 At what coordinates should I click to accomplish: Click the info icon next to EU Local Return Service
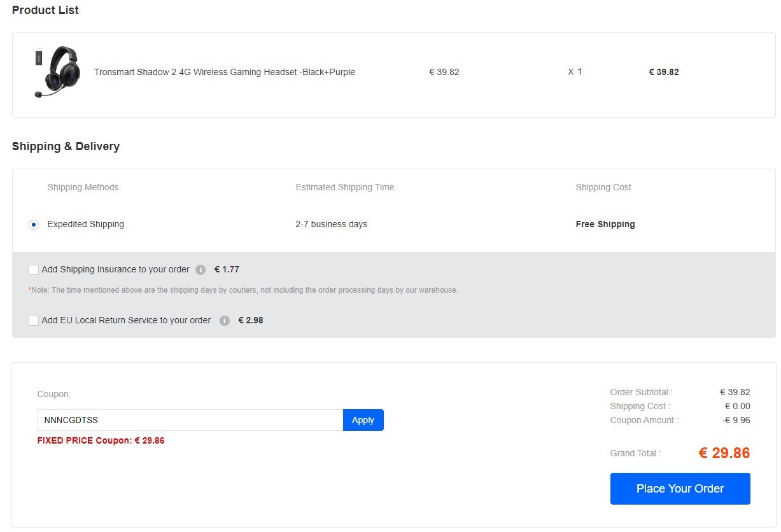pyautogui.click(x=225, y=321)
